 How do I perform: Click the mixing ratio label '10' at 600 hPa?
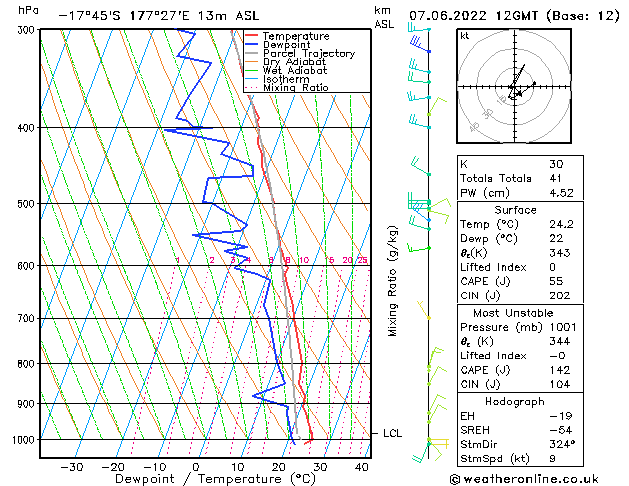(304, 260)
